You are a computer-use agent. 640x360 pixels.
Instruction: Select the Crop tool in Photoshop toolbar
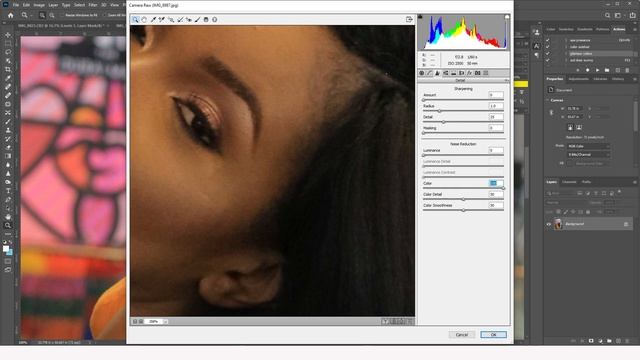click(8, 70)
